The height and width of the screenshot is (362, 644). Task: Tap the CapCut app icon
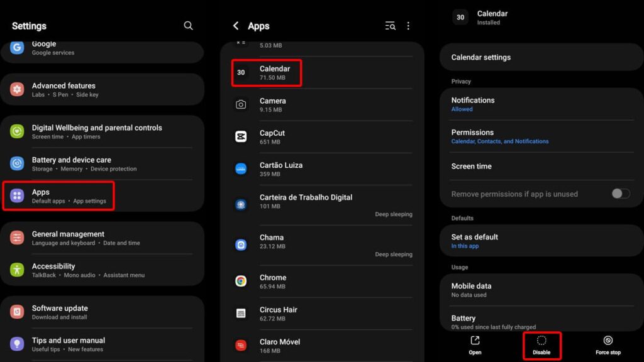(x=241, y=137)
